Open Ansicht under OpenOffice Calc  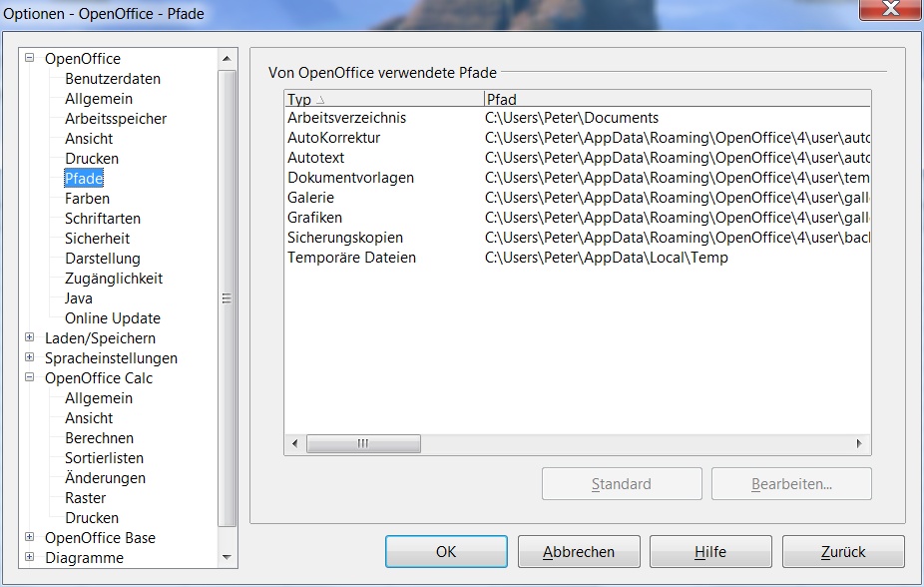(x=89, y=418)
